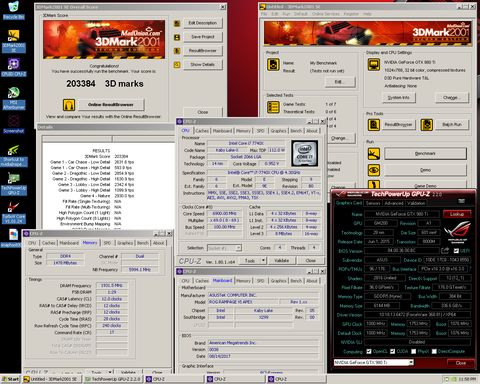Open the GPU-Z hamburger menu icon
Viewport: 480px width, 384px height.
click(x=461, y=201)
